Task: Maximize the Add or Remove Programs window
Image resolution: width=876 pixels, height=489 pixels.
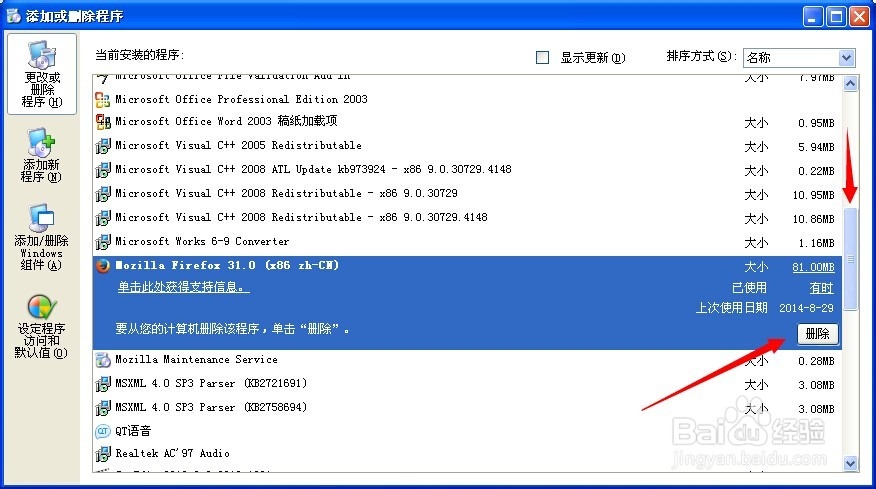Action: coord(836,16)
